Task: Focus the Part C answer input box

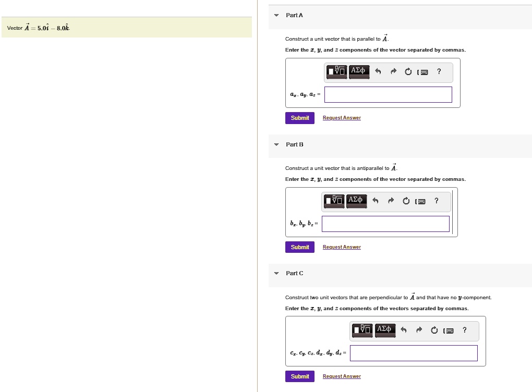Action: point(414,353)
